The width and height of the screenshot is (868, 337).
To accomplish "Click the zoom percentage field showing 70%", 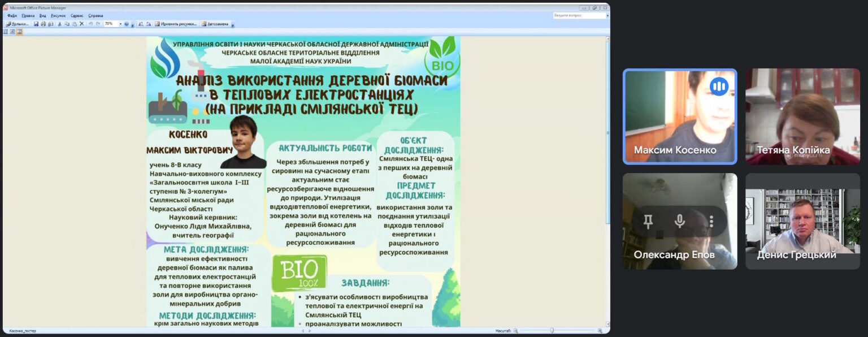I will (x=111, y=24).
